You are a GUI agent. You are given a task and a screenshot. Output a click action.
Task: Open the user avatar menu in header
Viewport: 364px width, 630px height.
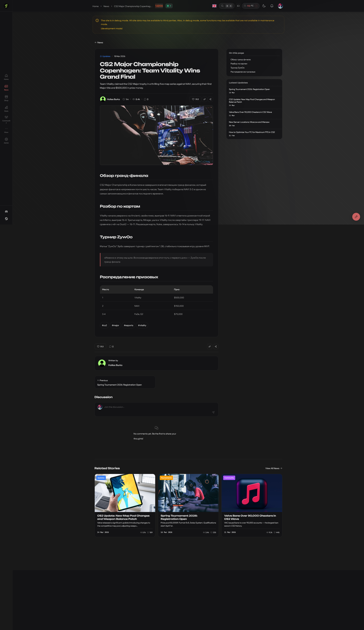pyautogui.click(x=280, y=6)
